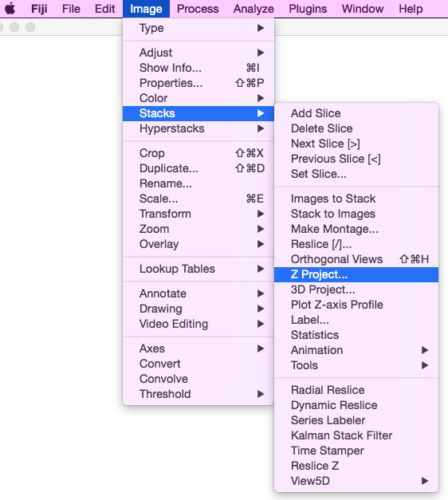Expand the Tools submenu

click(x=356, y=365)
